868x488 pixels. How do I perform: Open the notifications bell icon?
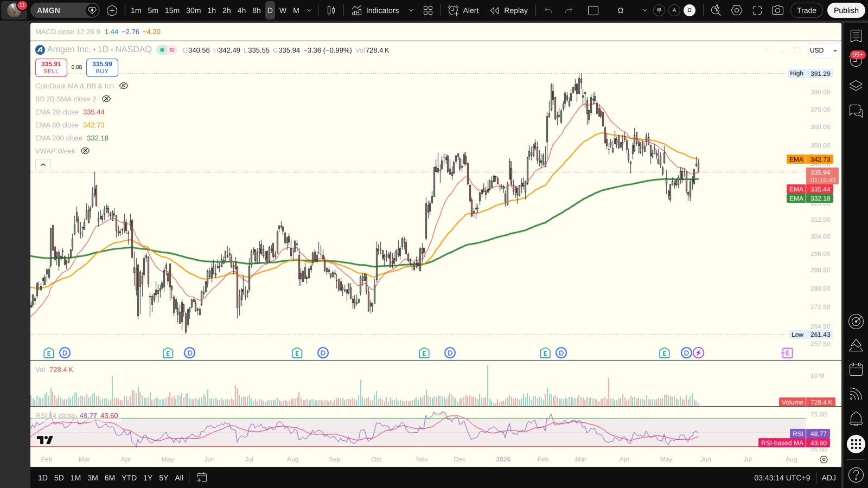point(856,419)
